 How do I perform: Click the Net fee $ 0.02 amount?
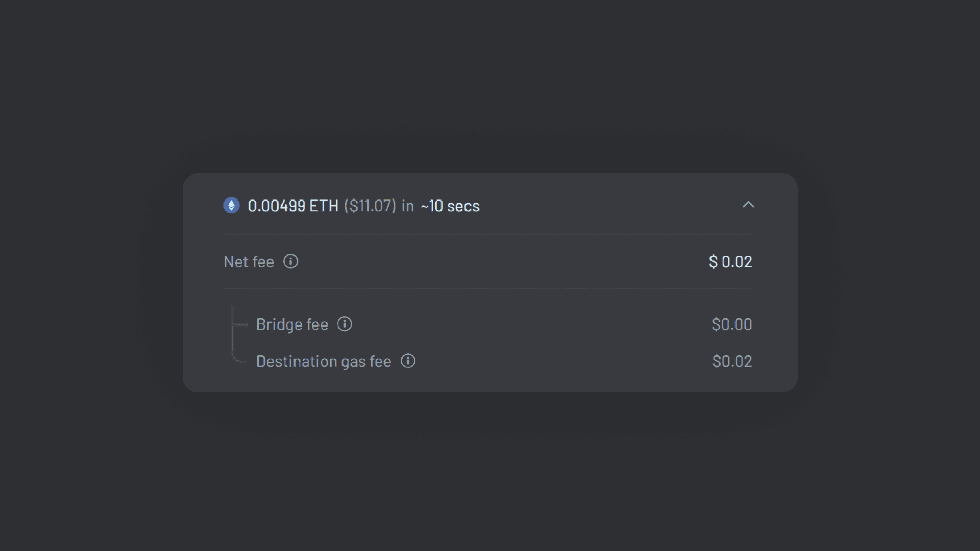pyautogui.click(x=730, y=262)
